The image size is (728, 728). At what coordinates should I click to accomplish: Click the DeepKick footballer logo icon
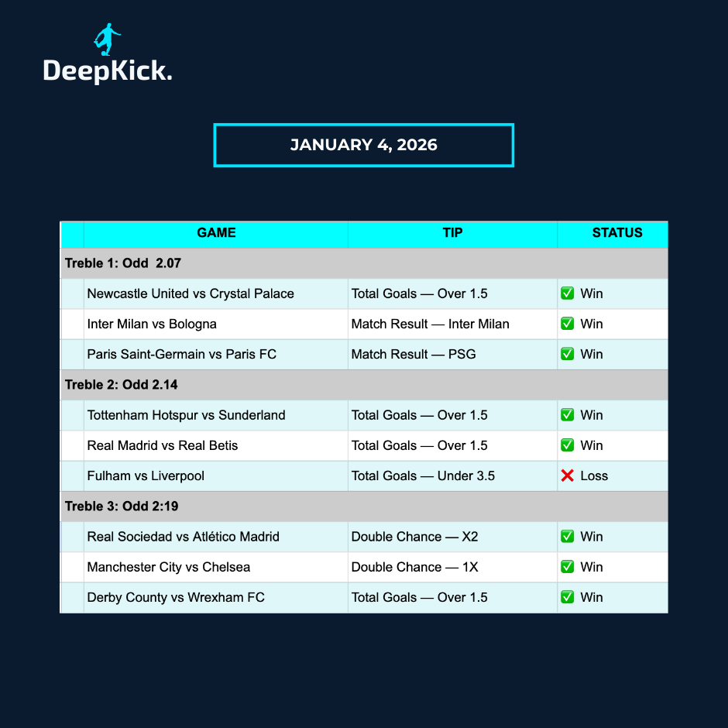pyautogui.click(x=108, y=39)
